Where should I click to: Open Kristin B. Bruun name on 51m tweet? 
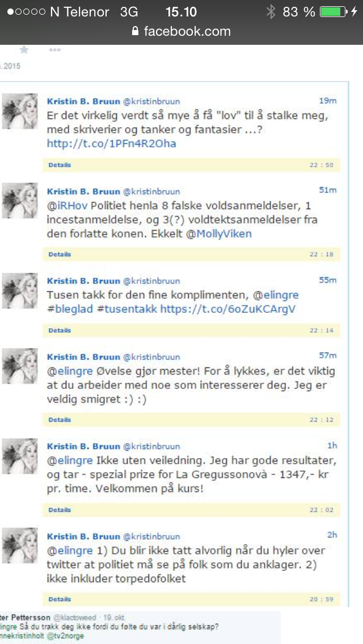click(83, 190)
